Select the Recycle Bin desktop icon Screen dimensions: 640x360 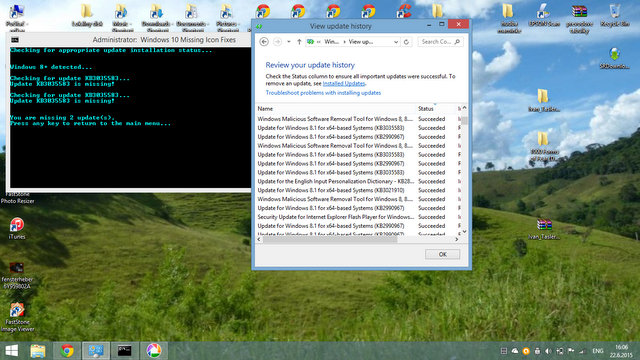[615, 16]
